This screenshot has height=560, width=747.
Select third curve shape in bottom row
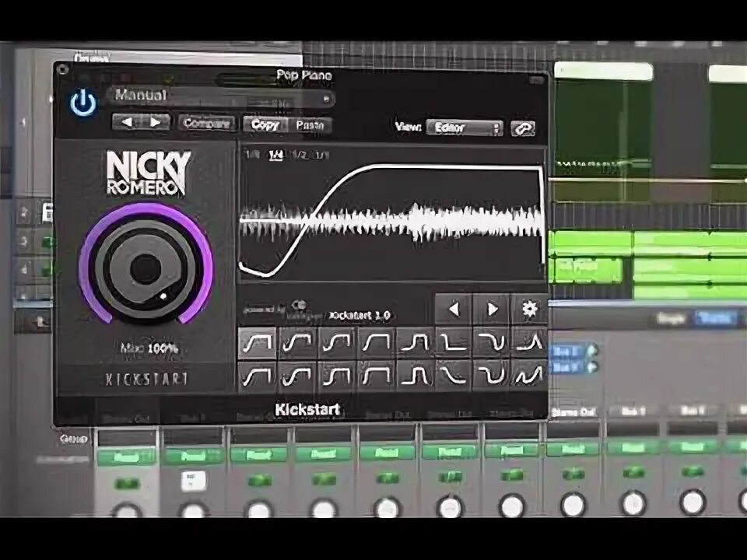pyautogui.click(x=337, y=376)
